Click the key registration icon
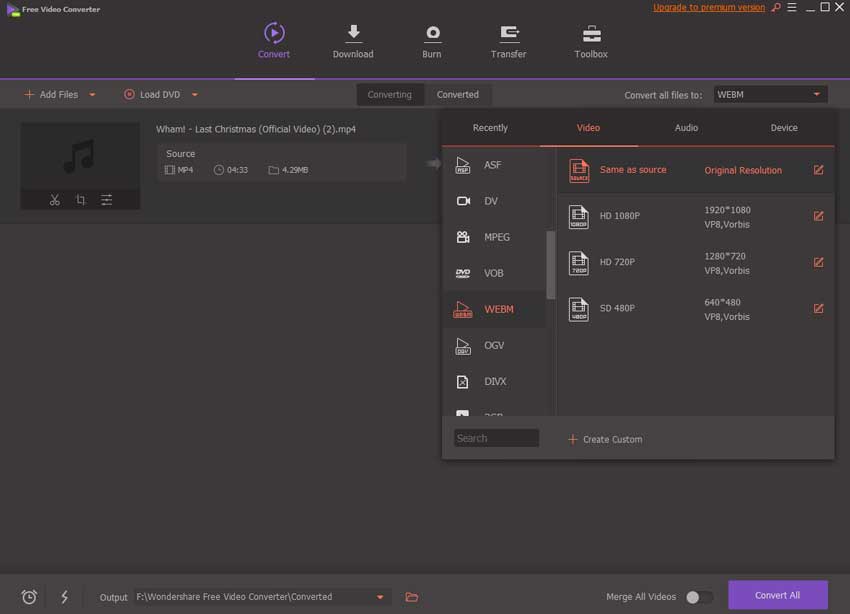This screenshot has height=614, width=850. pyautogui.click(x=776, y=7)
